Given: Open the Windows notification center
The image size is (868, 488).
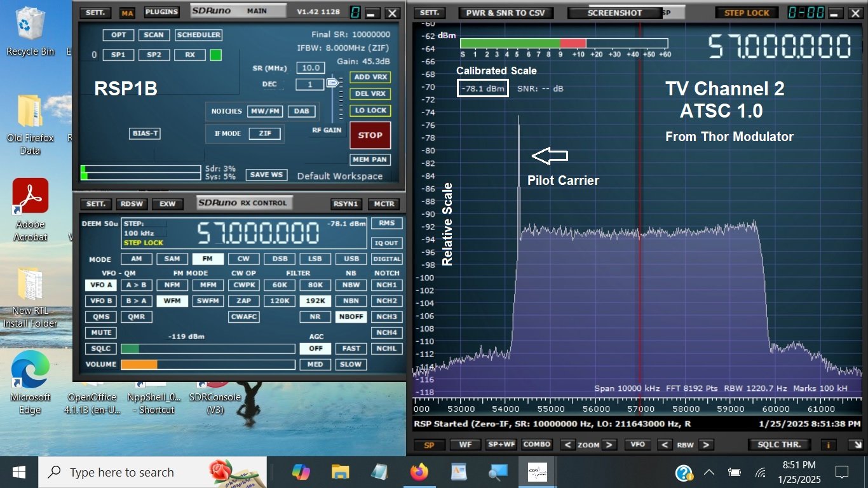Looking at the screenshot, I should [x=842, y=472].
